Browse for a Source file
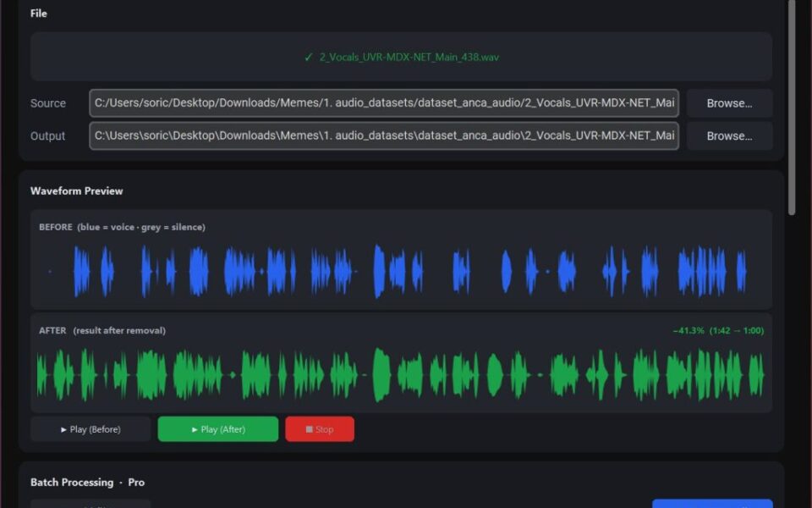 coord(729,103)
